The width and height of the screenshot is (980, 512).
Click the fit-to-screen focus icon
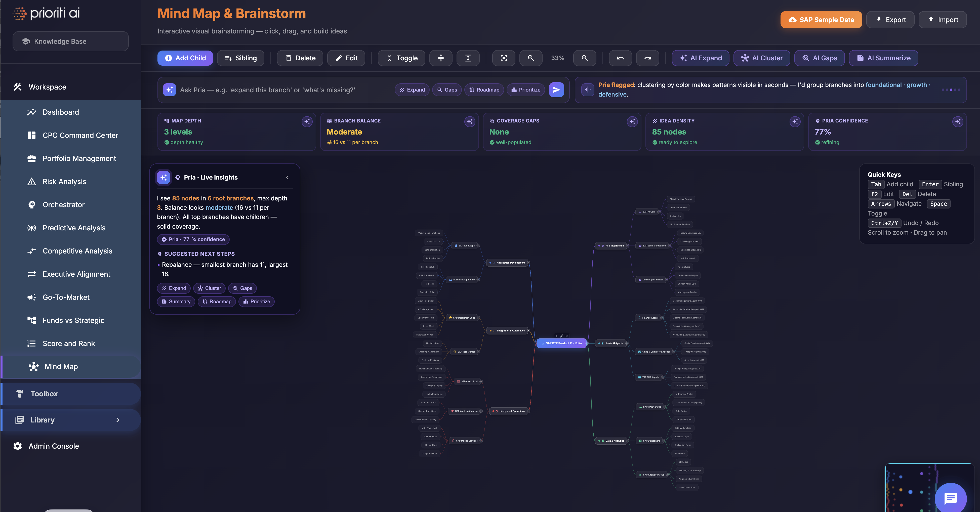[504, 58]
